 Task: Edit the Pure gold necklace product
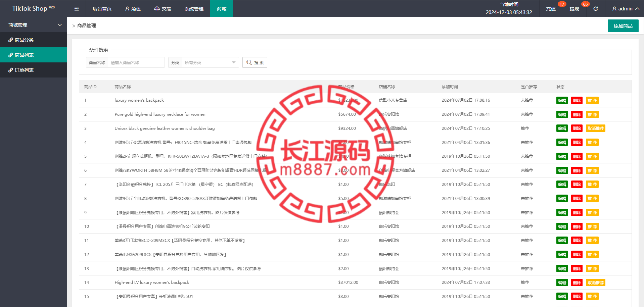562,114
